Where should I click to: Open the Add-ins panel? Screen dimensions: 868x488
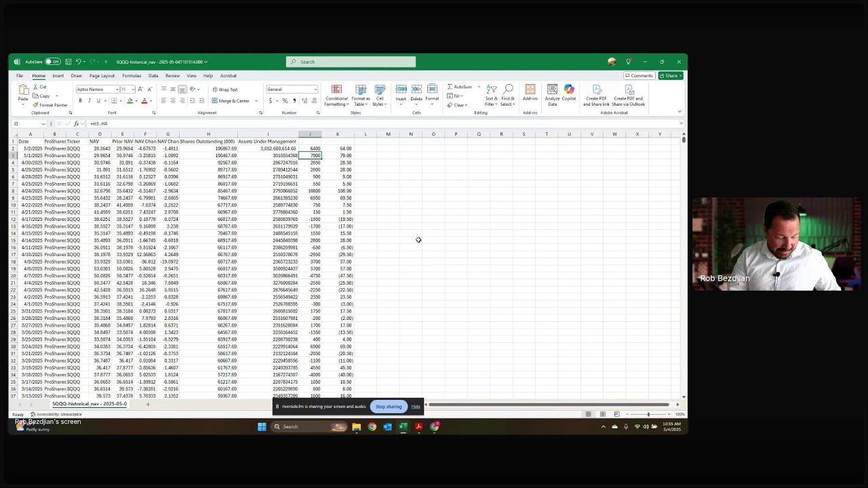tap(530, 93)
